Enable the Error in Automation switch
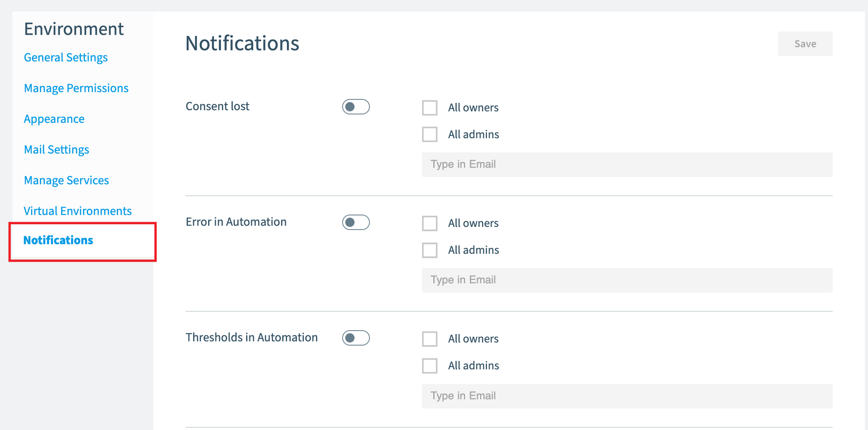This screenshot has width=868, height=430. pyautogui.click(x=356, y=222)
